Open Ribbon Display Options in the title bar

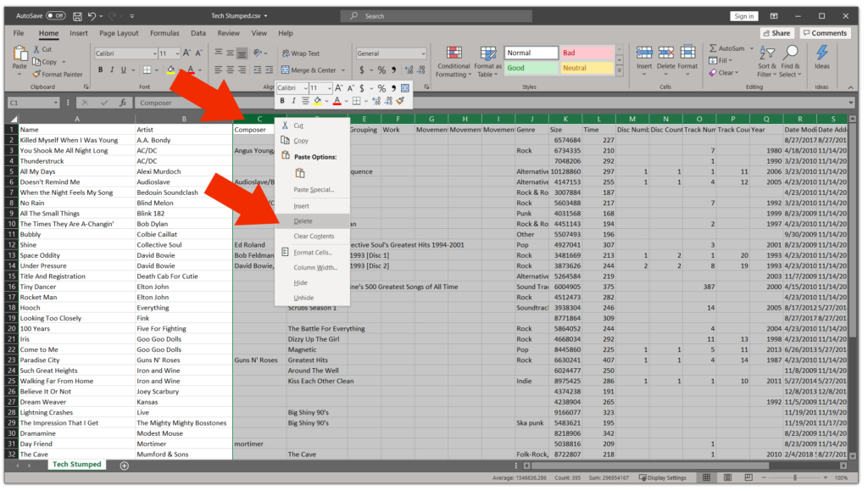click(774, 16)
